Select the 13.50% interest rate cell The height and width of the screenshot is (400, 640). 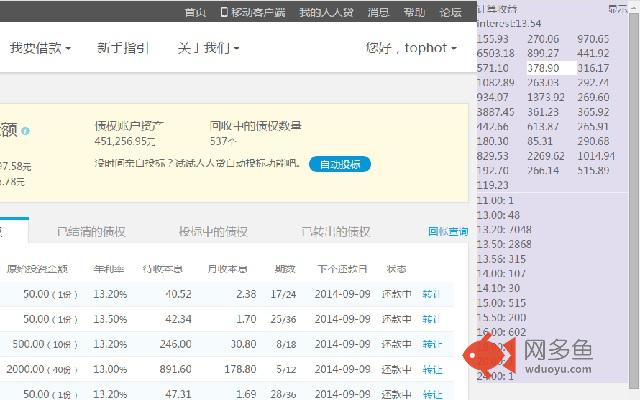(110, 319)
